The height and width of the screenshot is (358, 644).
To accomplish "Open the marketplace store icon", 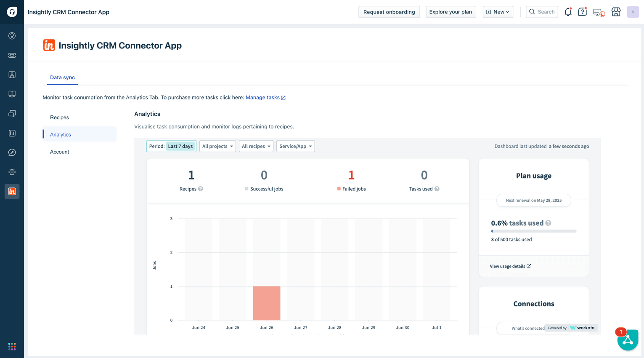I will [x=616, y=12].
